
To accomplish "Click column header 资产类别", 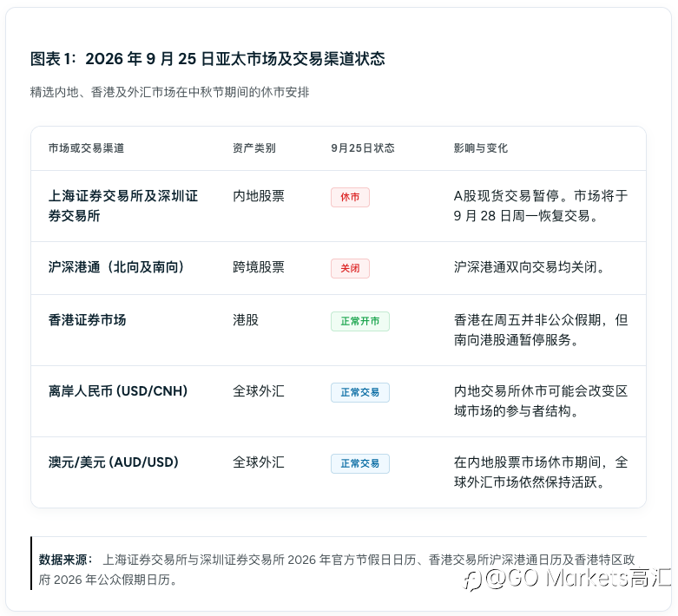I will coord(253,148).
